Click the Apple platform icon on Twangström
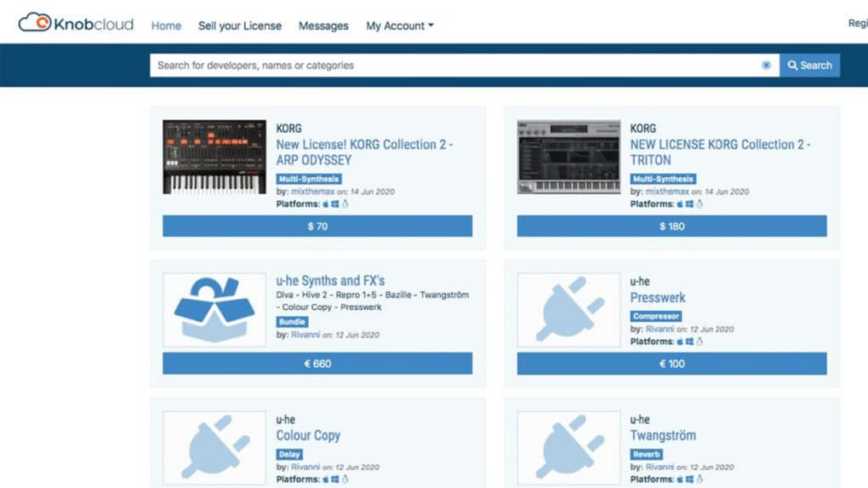 click(x=680, y=479)
